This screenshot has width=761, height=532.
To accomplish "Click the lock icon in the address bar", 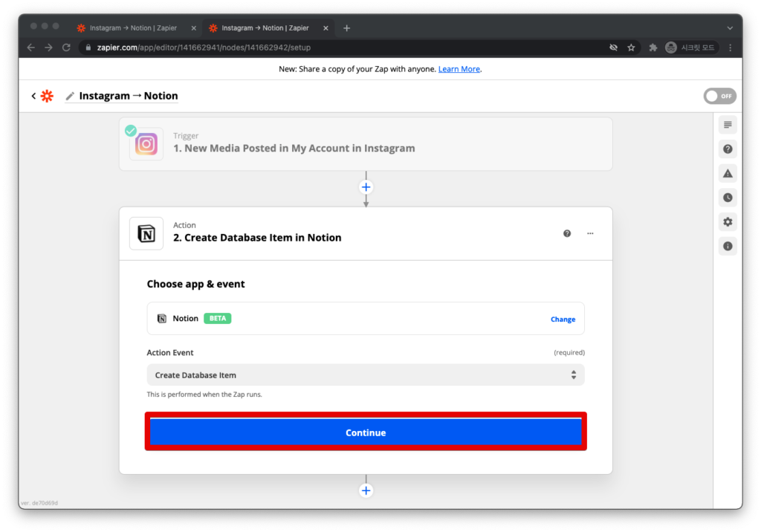I will [88, 48].
